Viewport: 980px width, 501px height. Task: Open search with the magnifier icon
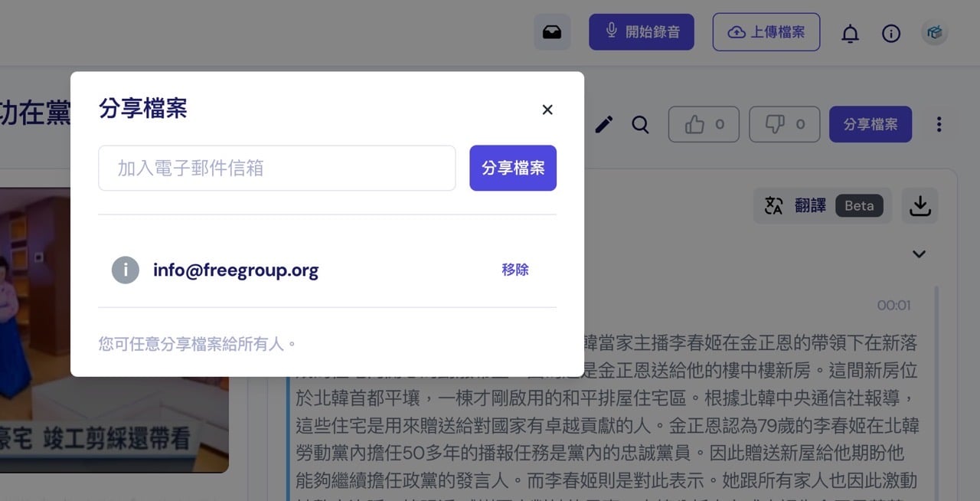pos(640,124)
